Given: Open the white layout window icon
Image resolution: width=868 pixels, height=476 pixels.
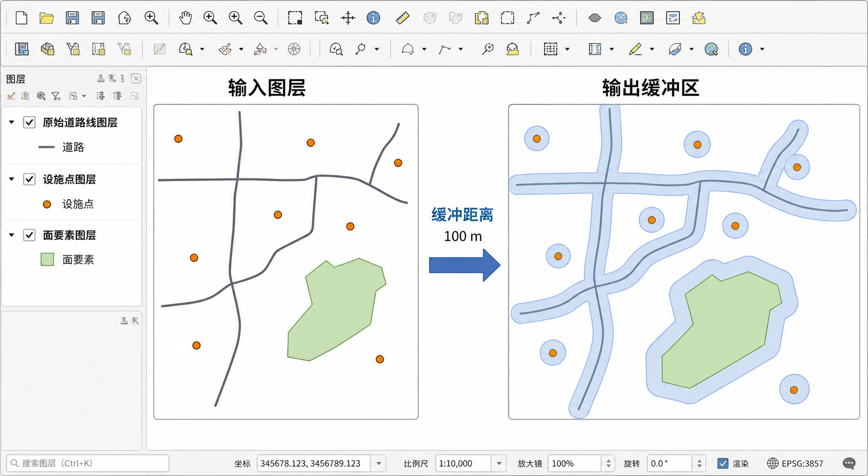Looking at the screenshot, I should 673,18.
